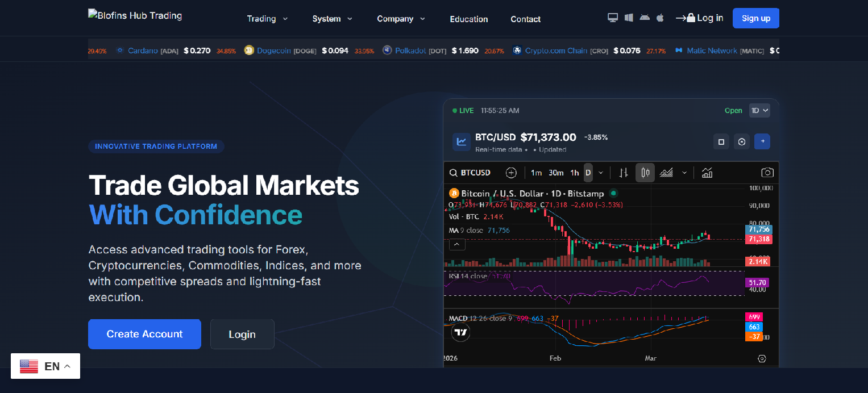Viewport: 868px width, 393px height.
Task: Click the Dogecoin coin icon in ticker
Action: [249, 51]
